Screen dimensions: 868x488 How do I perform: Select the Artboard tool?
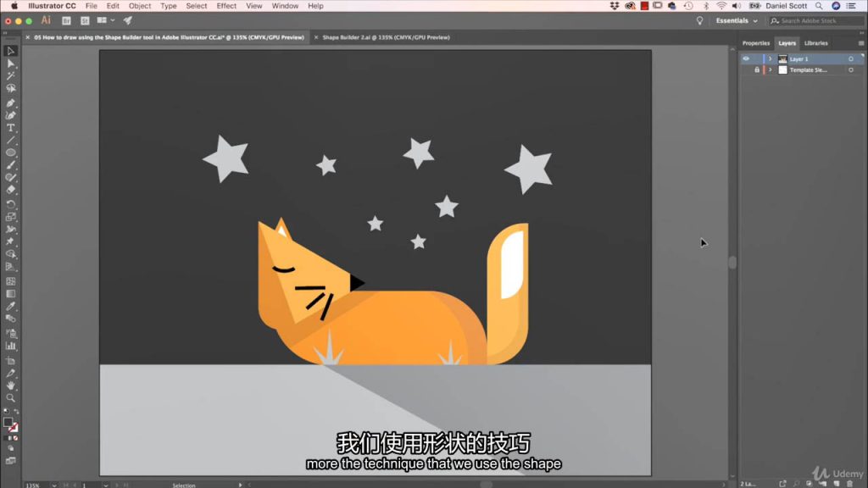10,361
